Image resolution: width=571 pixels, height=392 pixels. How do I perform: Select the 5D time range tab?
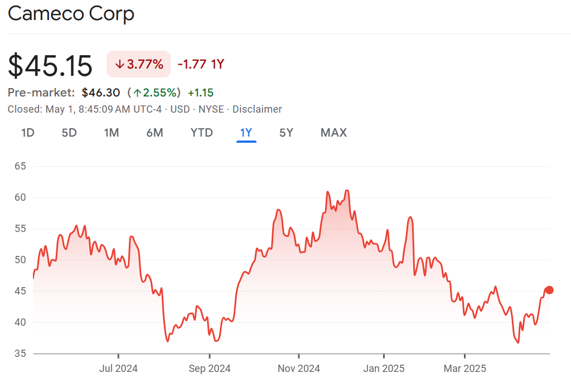[69, 133]
